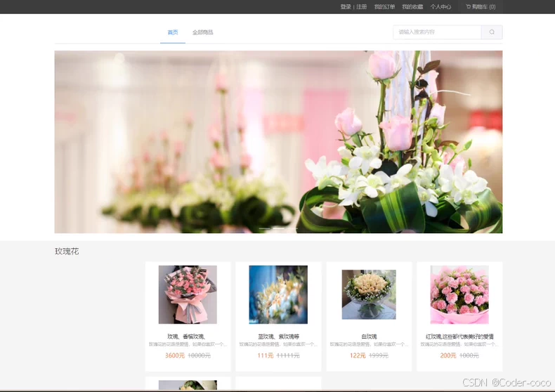Image resolution: width=555 pixels, height=392 pixels.
Task: Click the magnifier search button
Action: [492, 32]
